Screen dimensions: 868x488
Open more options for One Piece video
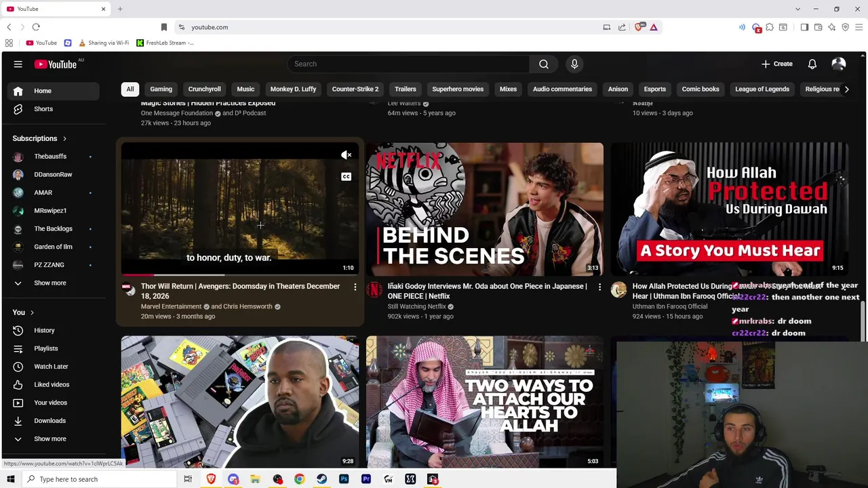[x=599, y=287]
